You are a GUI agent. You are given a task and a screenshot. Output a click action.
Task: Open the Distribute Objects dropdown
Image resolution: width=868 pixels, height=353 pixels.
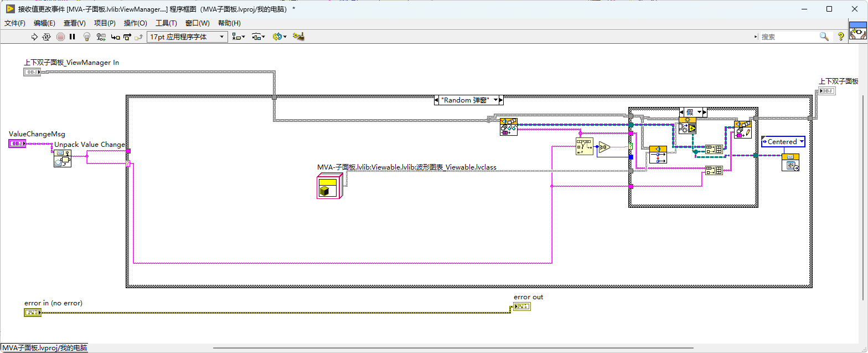tap(259, 37)
